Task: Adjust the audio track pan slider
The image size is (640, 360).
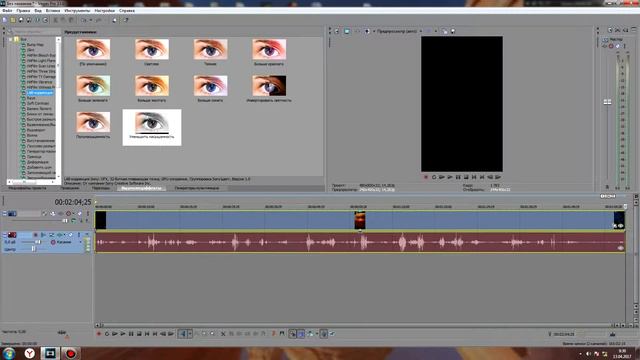Action: (33, 249)
